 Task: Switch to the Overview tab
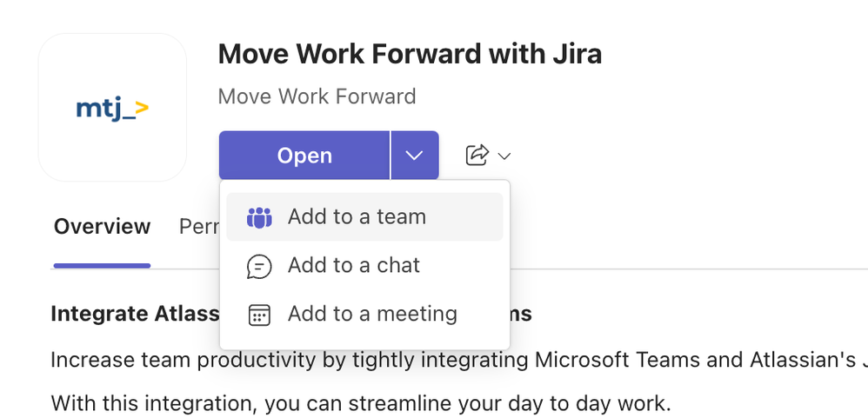click(x=102, y=227)
